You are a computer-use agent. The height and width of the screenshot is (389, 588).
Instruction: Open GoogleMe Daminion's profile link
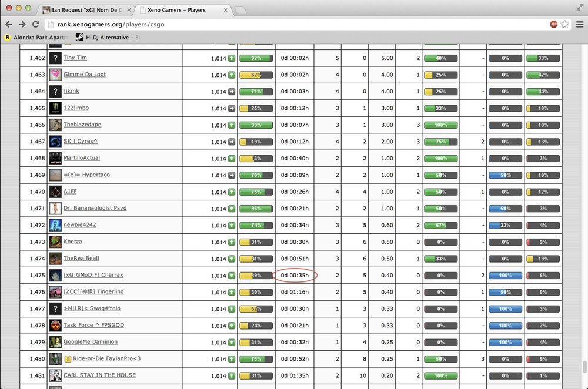[91, 342]
